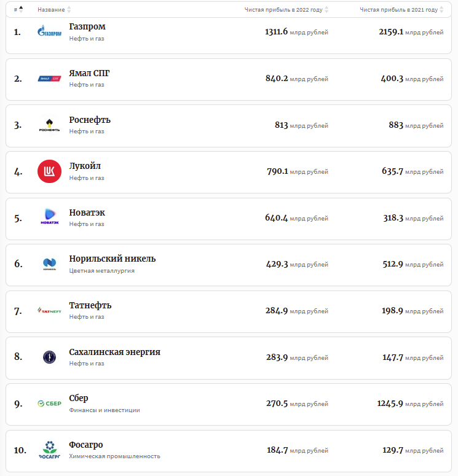Click the red Лукойл logo

tap(49, 171)
